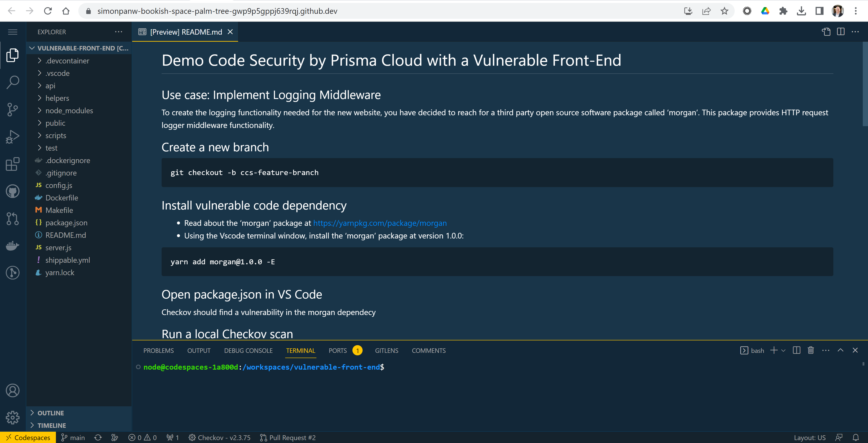Split the terminal panel
This screenshot has width=868, height=443.
point(796,350)
